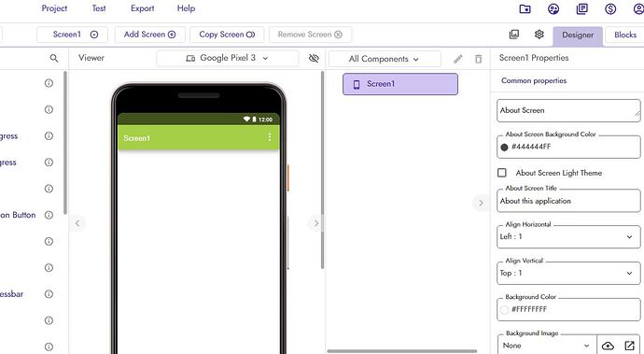Screen dimensions: 644x354
Task: Open the Export menu
Action: [x=143, y=8]
